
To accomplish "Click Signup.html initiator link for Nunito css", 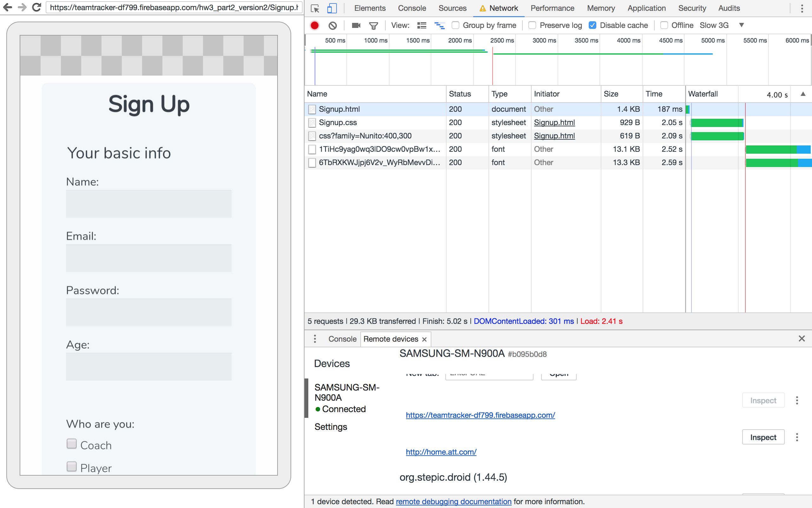I will 554,136.
